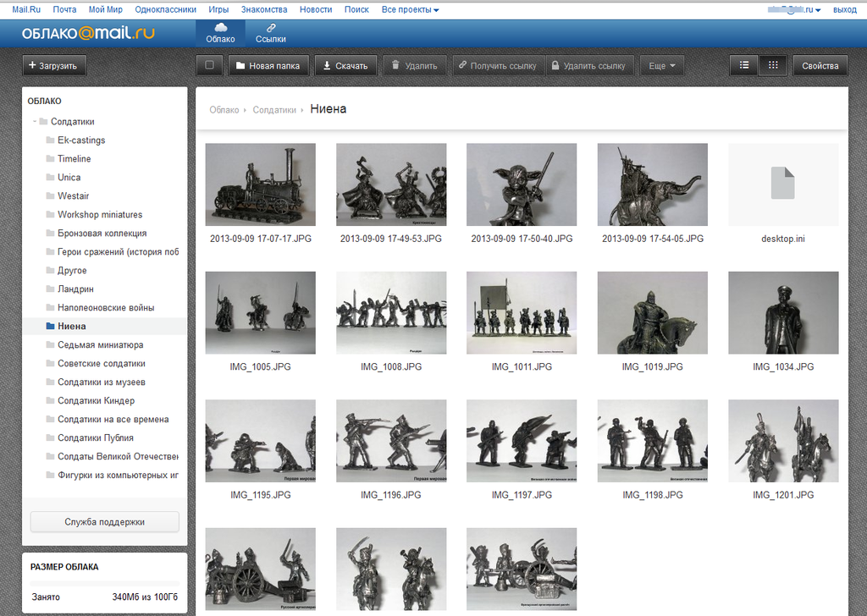Open the Новости top navigation link
This screenshot has width=867, height=616.
316,9
